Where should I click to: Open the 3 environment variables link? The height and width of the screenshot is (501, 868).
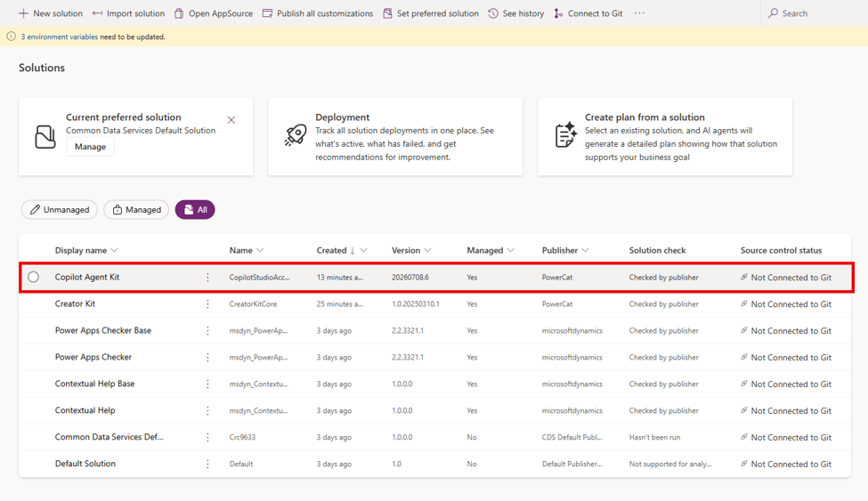[x=60, y=37]
